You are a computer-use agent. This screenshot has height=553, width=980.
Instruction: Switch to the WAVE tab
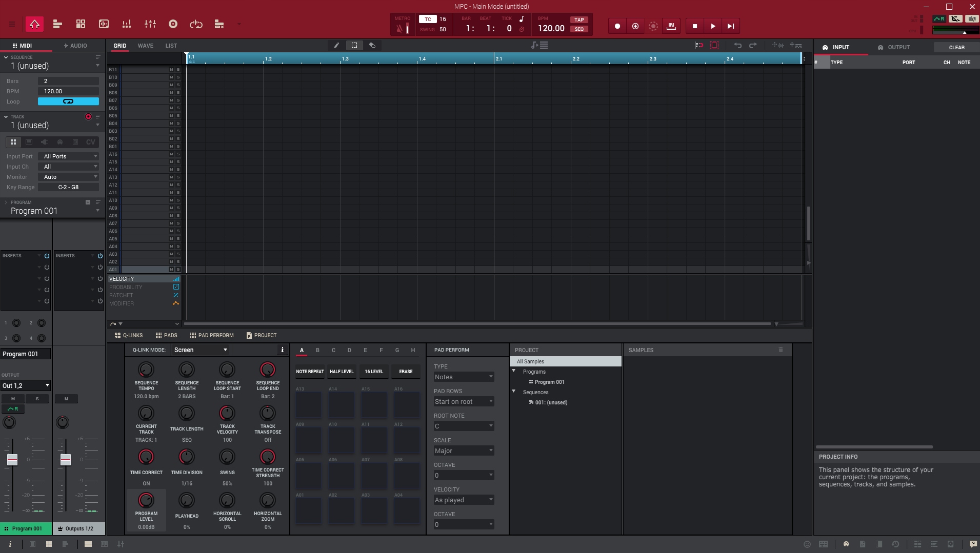145,46
